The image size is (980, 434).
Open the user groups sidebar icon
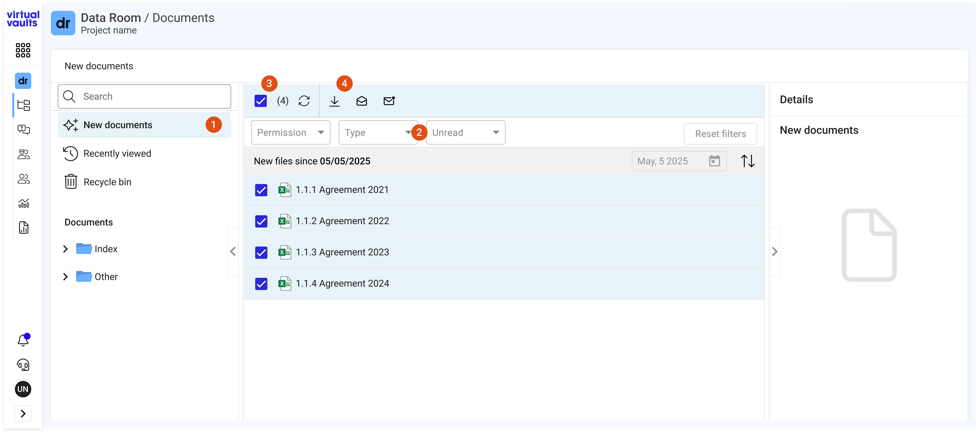pyautogui.click(x=24, y=154)
